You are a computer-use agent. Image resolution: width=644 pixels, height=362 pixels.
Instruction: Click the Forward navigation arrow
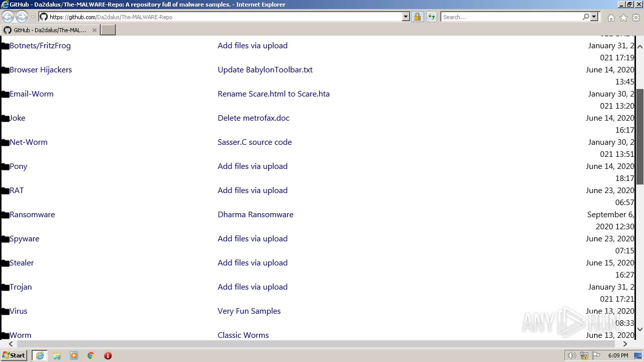click(x=22, y=17)
